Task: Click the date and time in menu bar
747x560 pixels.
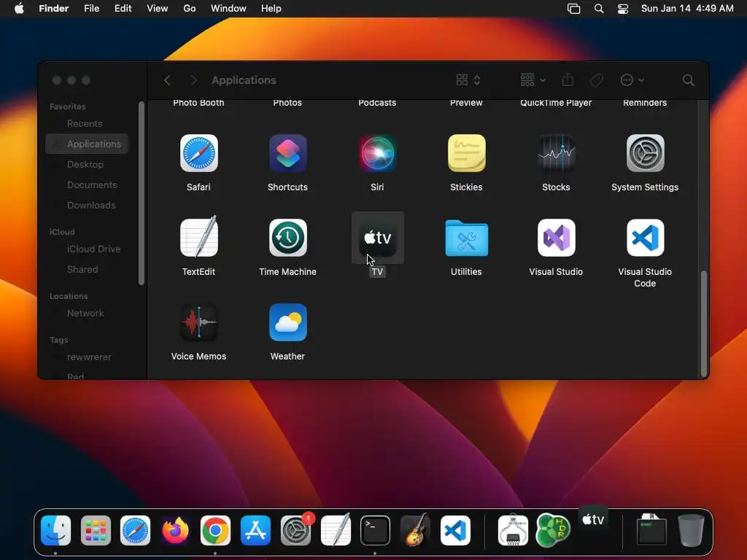Action: point(687,9)
